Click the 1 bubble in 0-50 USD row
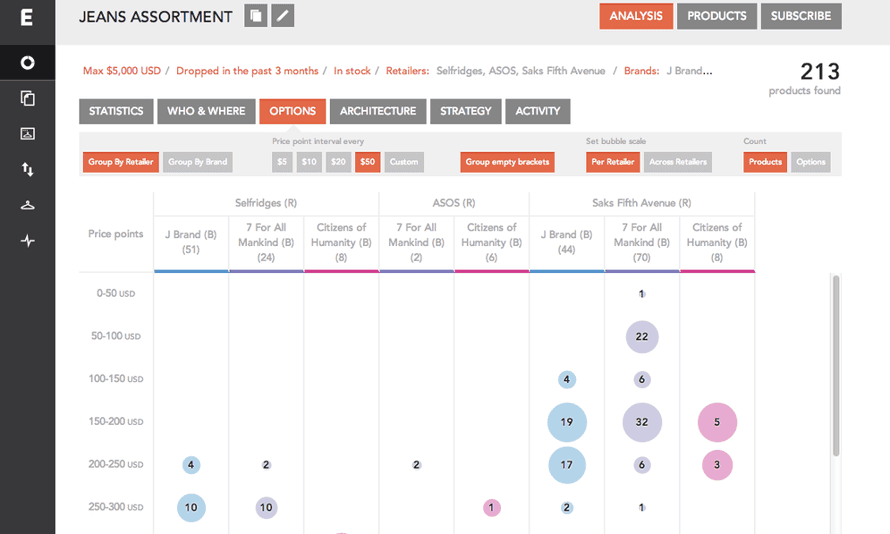This screenshot has height=534, width=890. click(x=641, y=294)
